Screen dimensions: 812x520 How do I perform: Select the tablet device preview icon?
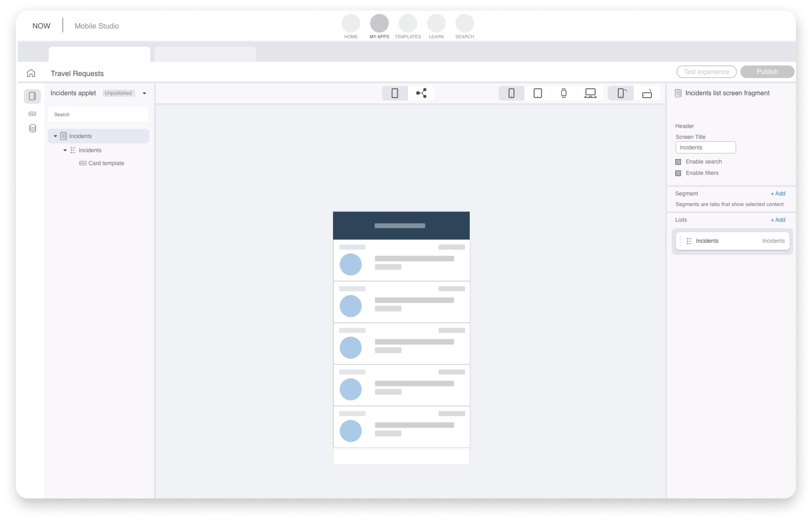click(537, 93)
